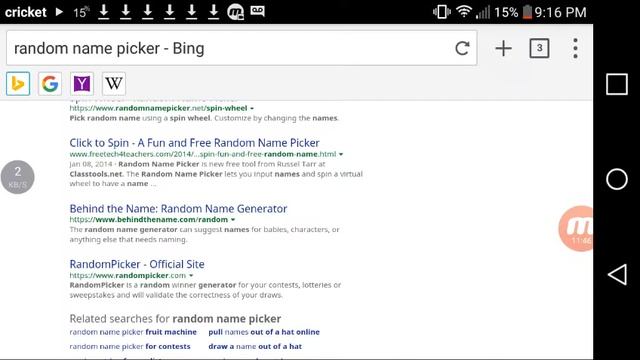Viewport: 640px width, 360px height.
Task: Tap the orange floating screen recorder bubble
Action: click(x=576, y=229)
